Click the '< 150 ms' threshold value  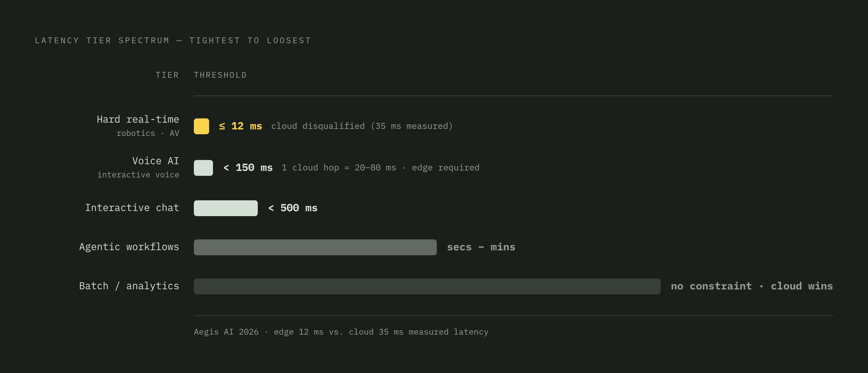tap(248, 168)
